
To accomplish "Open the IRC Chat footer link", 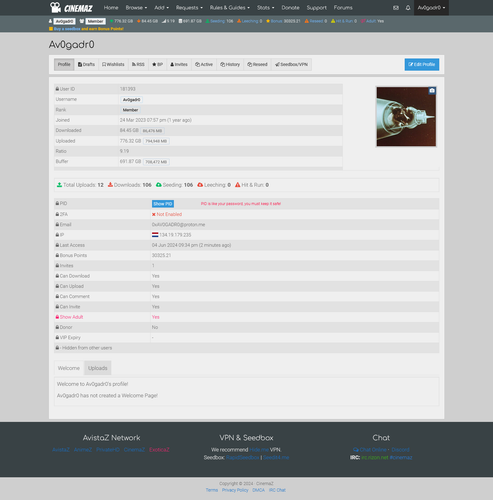I will pos(277,490).
